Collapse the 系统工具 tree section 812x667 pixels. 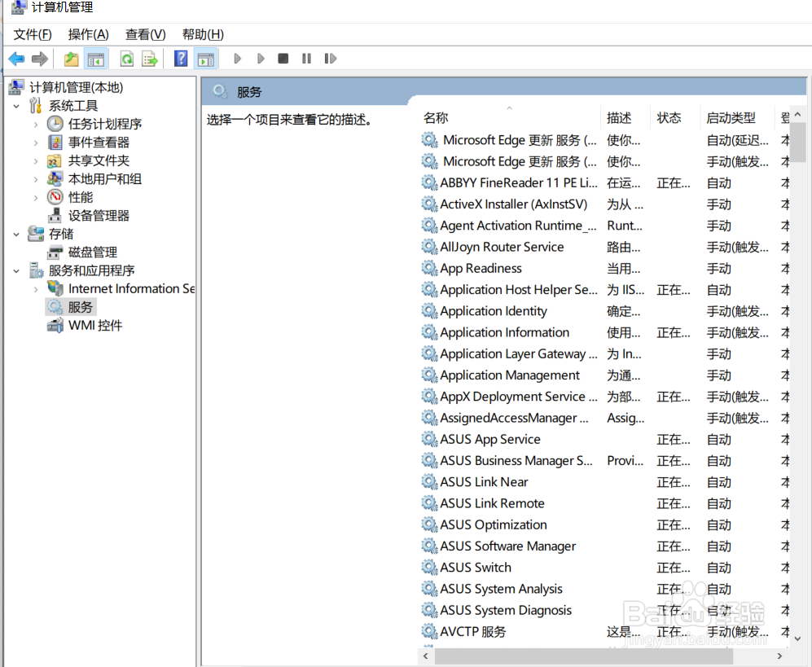16,104
